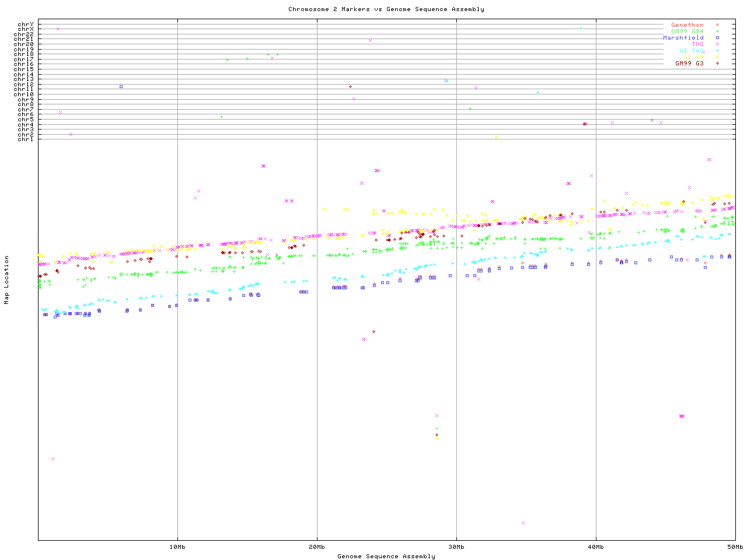Click the Genome Sequence Assembly axis label
Image resolution: width=747 pixels, height=560 pixels.
386,556
